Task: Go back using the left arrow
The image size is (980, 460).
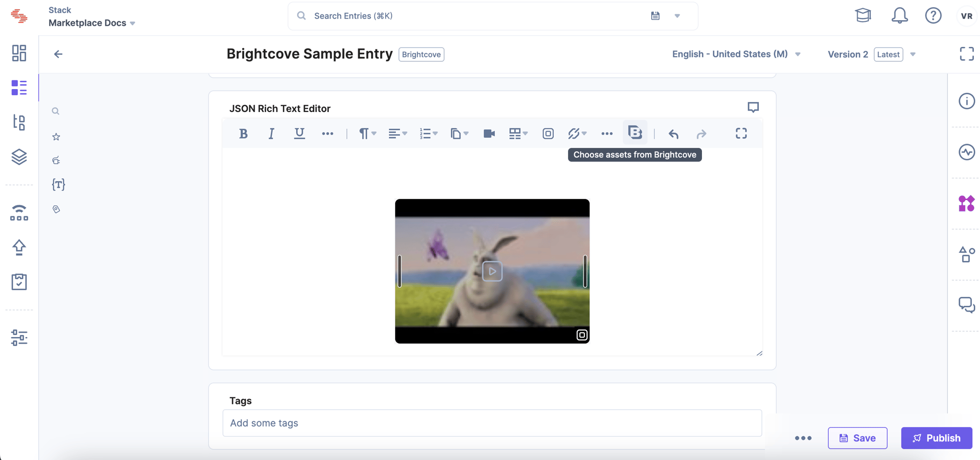Action: [x=58, y=54]
